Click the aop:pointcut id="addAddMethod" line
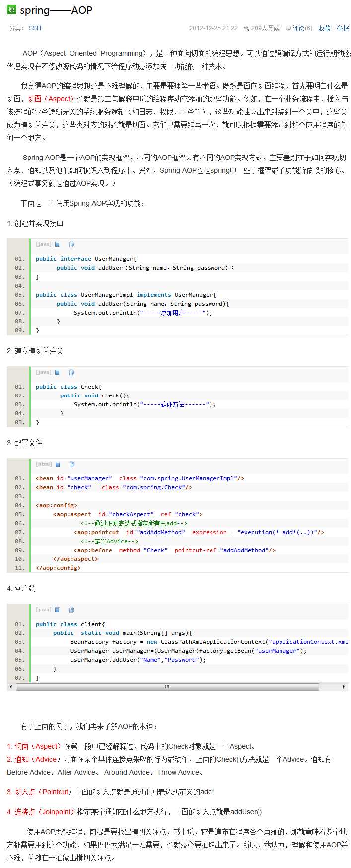 coord(199,532)
